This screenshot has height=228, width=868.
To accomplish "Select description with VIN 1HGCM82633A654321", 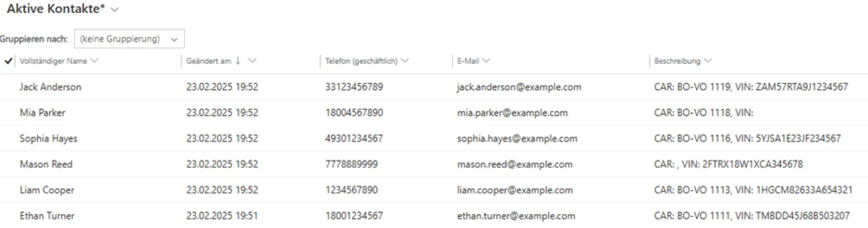I will (753, 190).
